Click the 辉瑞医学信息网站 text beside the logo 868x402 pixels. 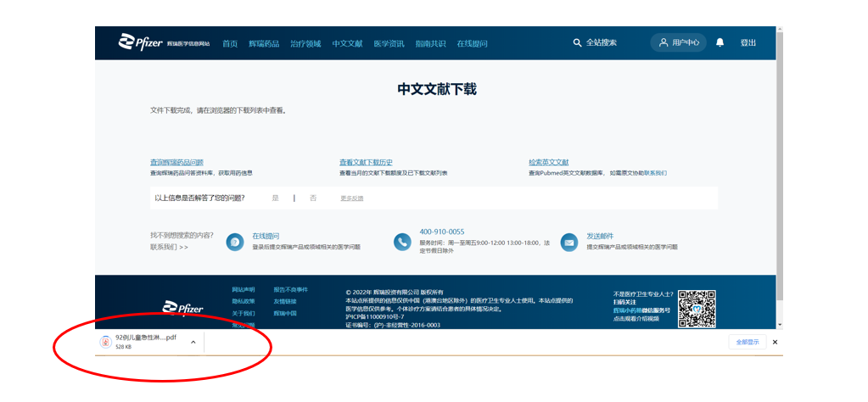point(188,43)
